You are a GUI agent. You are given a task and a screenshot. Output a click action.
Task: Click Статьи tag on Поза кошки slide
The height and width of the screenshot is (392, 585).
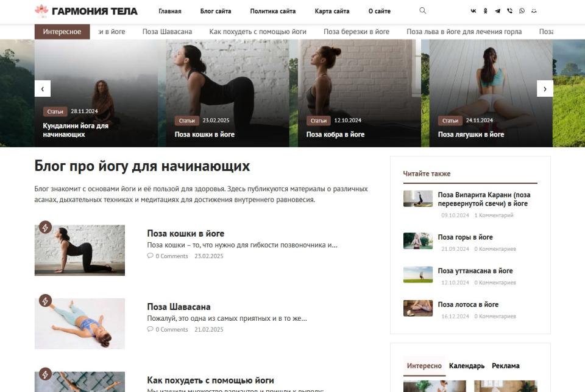coord(186,121)
